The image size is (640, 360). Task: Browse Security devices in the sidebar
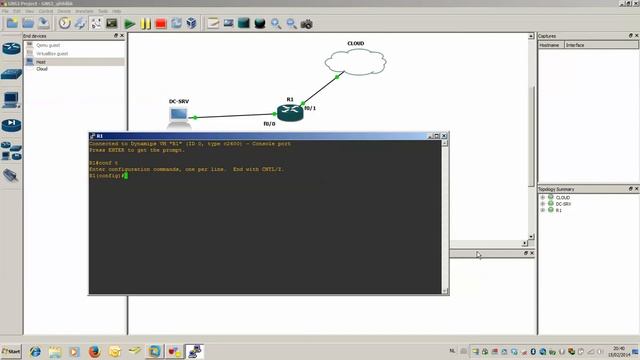(x=11, y=125)
